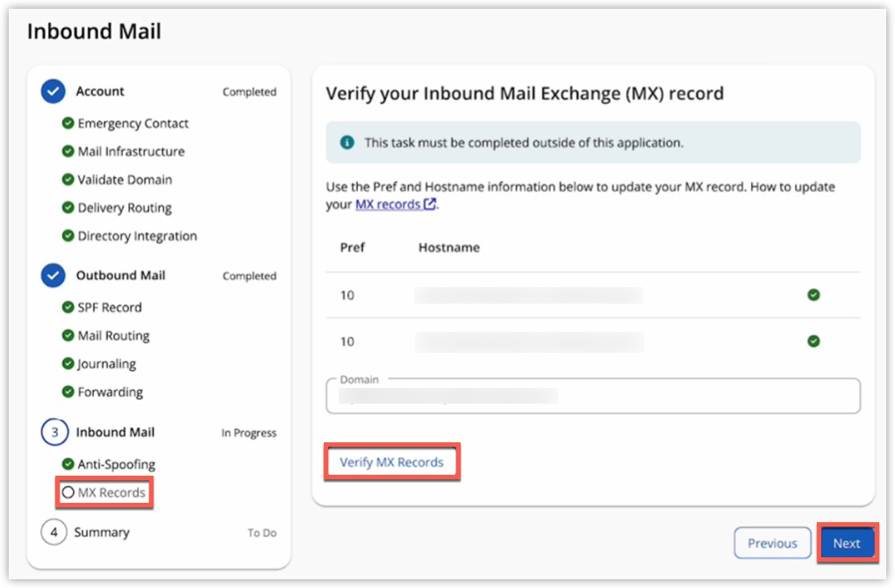Click the blue completed checkmark beside Account
This screenshot has width=895, height=588.
pos(54,90)
